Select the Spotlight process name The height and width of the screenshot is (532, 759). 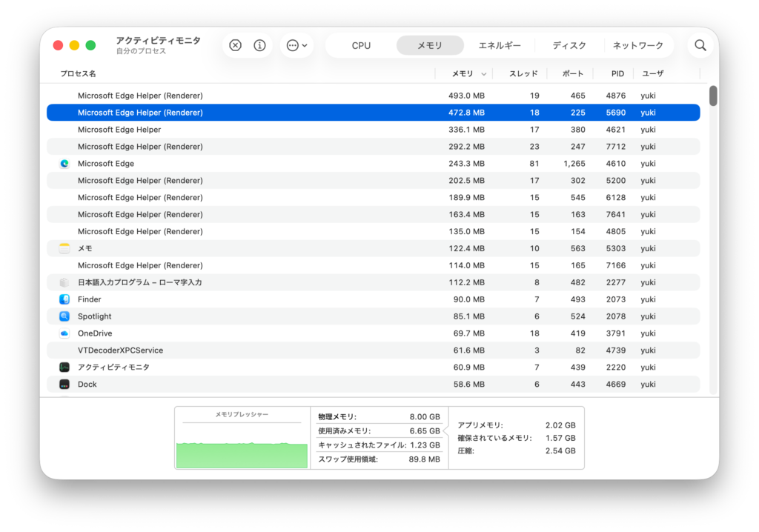94,316
